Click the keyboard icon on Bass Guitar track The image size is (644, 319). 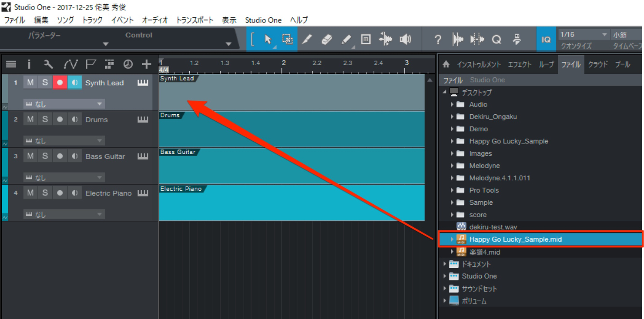click(143, 156)
